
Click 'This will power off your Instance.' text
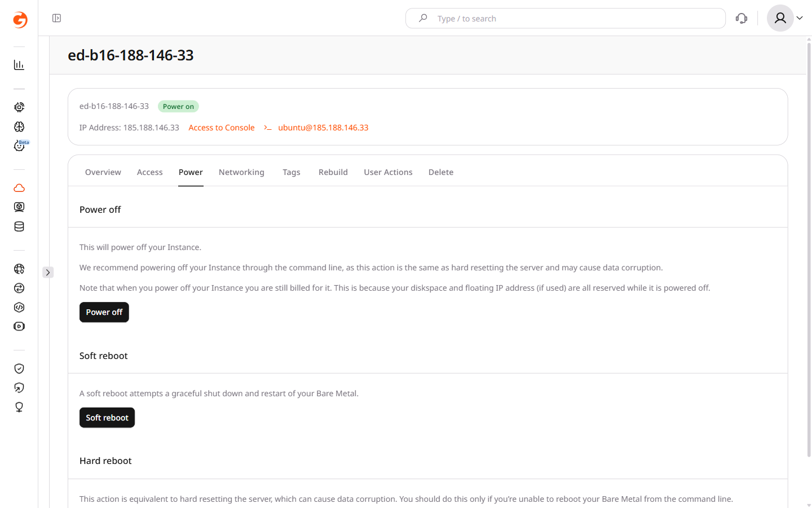coord(140,247)
